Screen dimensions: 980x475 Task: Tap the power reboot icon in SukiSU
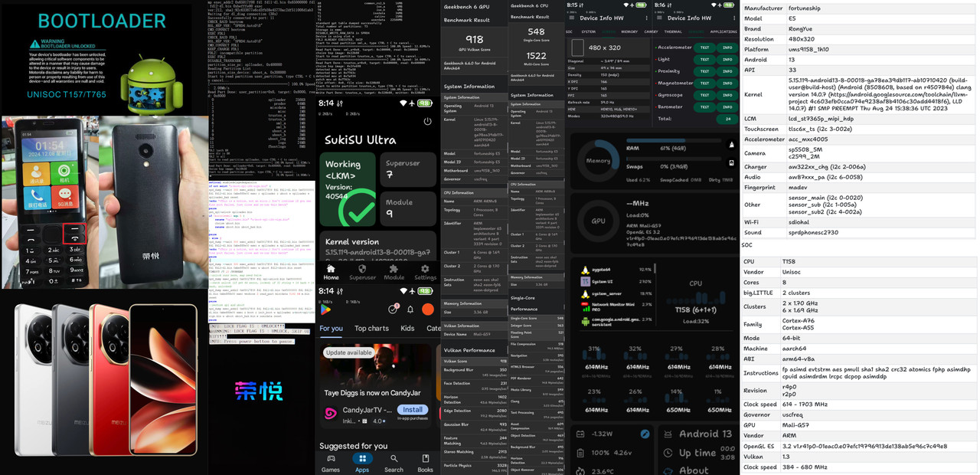click(427, 121)
